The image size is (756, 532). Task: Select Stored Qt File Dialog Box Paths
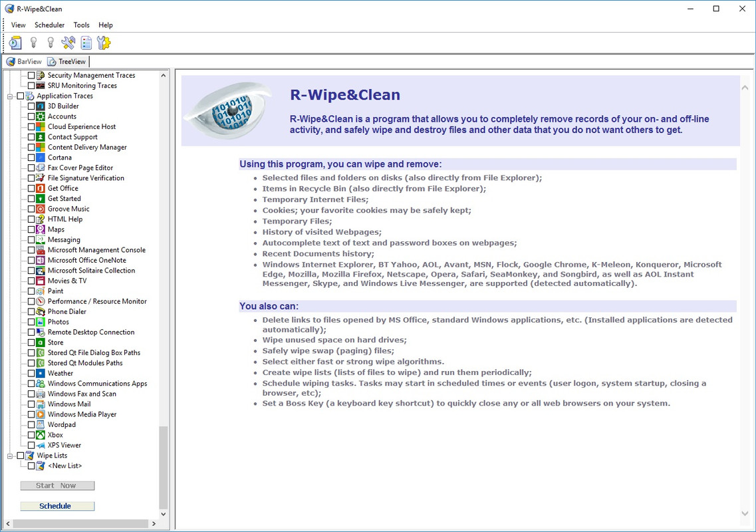coord(94,352)
